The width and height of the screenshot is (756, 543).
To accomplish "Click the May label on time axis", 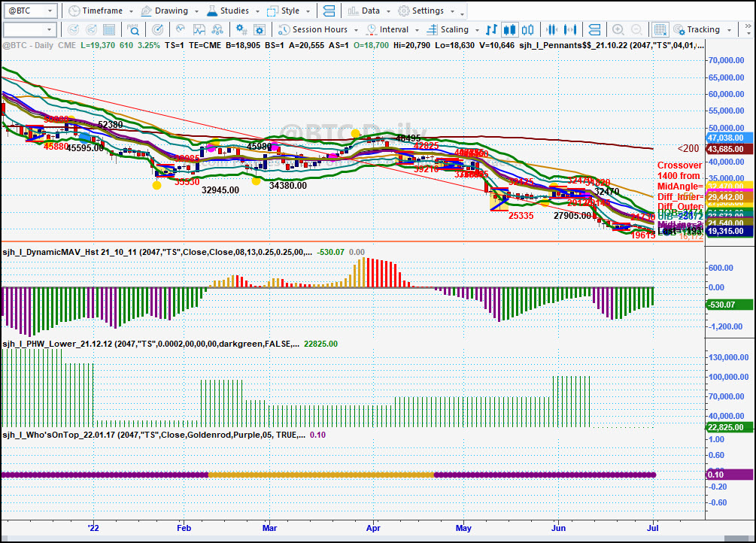I will 463,528.
